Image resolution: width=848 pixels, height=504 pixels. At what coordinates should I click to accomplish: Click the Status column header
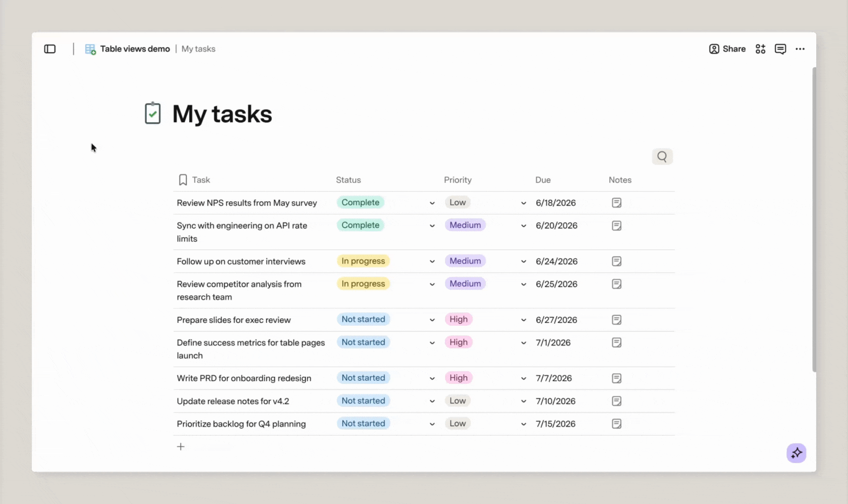point(348,180)
